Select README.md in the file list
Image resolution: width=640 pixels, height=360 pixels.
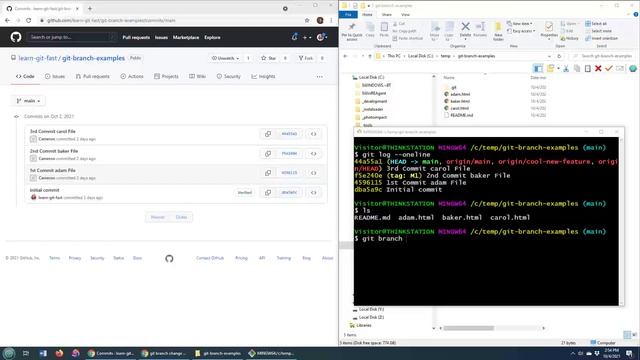click(462, 115)
